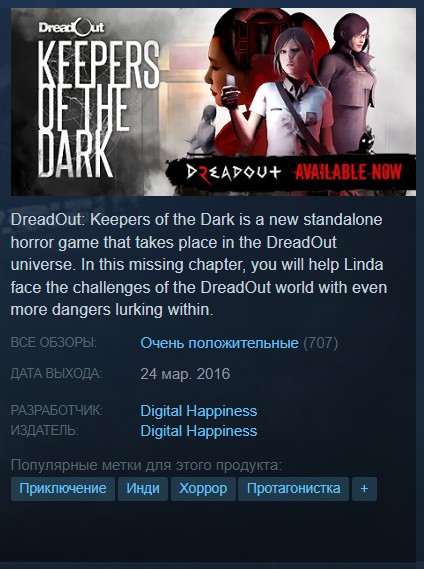This screenshot has width=424, height=569.
Task: Open the Очень положительные reviews link
Action: [219, 343]
